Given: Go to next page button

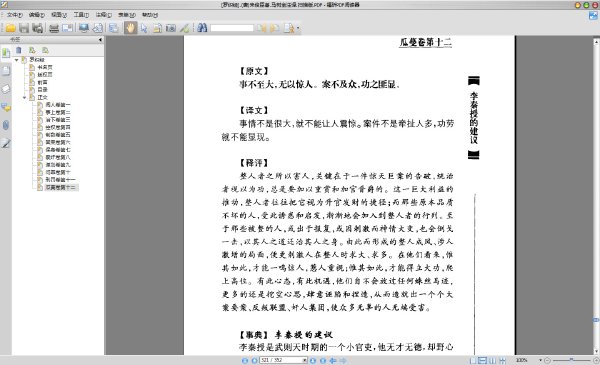Looking at the screenshot, I should click(x=313, y=360).
